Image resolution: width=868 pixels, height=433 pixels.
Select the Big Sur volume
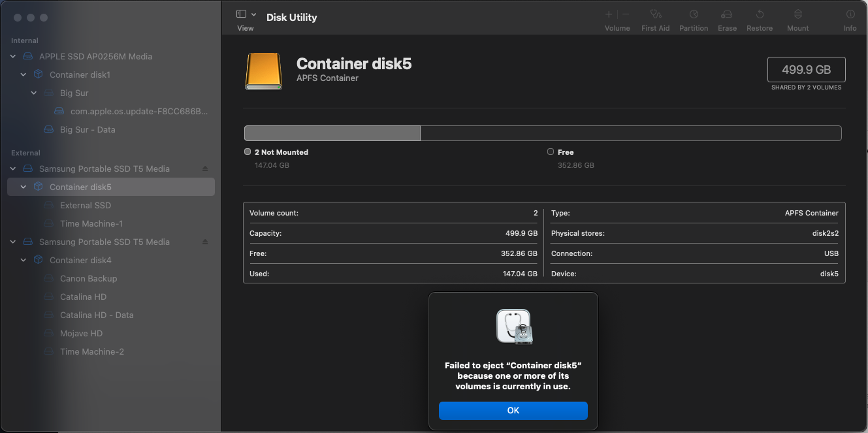(x=111, y=93)
